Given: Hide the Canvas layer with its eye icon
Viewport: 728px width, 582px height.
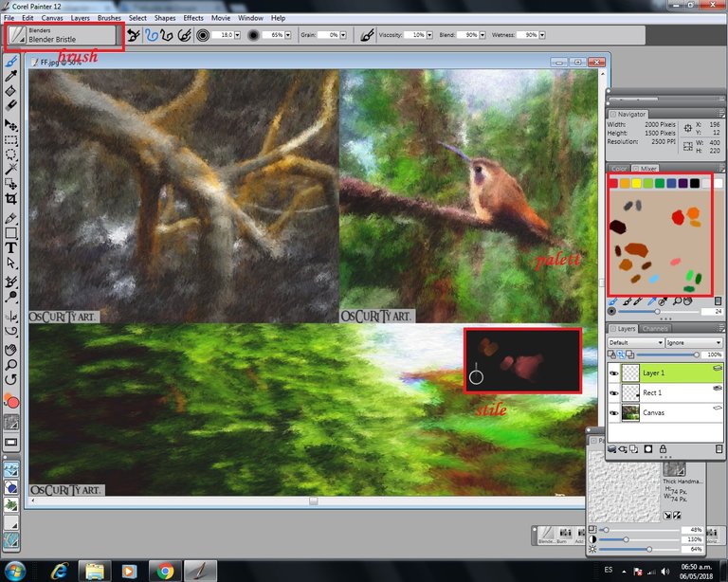Looking at the screenshot, I should [614, 413].
